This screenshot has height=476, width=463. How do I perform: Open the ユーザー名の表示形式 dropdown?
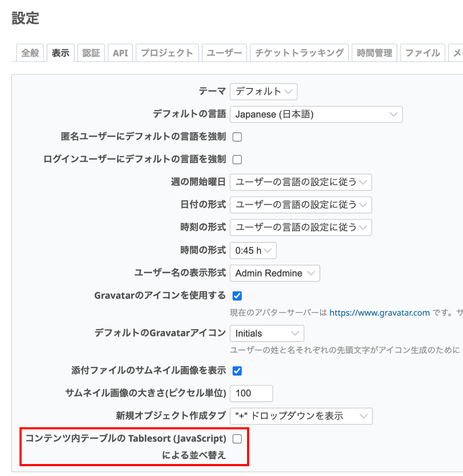(x=274, y=273)
